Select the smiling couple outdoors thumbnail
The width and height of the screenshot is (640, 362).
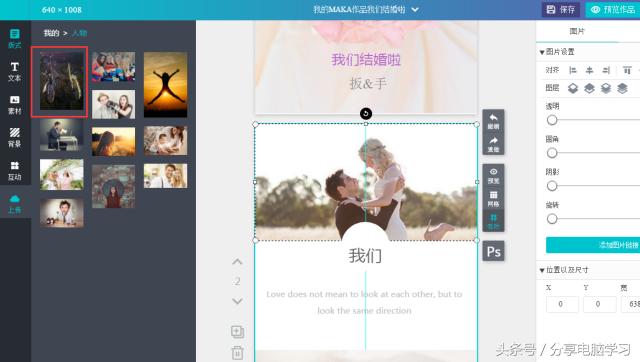[165, 176]
